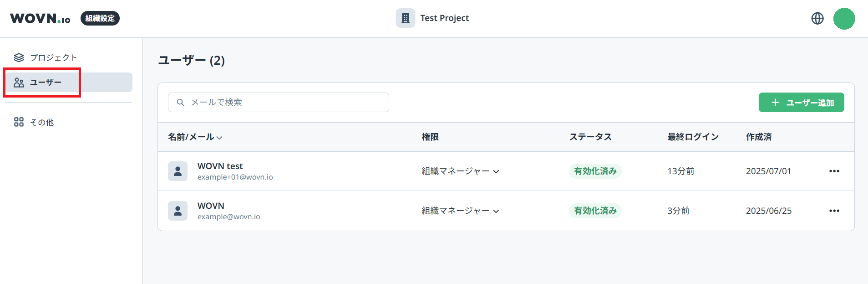The width and height of the screenshot is (868, 284).
Task: Open three-dot menu for WOVN user row
Action: pyautogui.click(x=834, y=211)
